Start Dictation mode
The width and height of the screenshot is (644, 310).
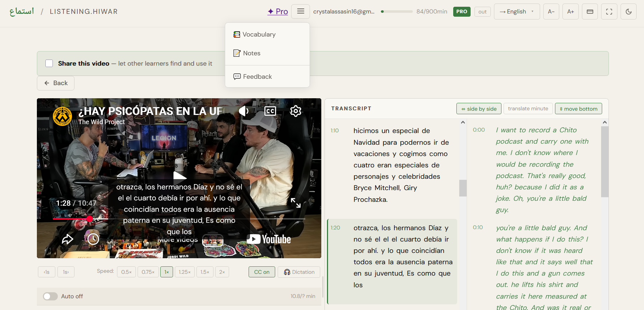[x=299, y=272]
